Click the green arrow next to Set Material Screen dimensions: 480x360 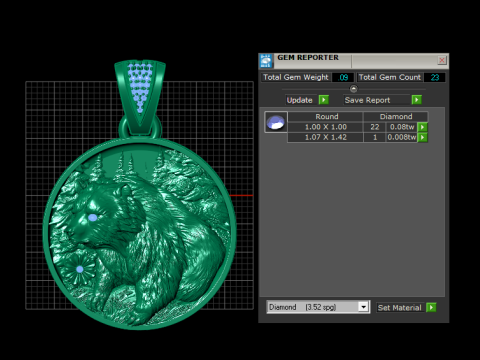tap(431, 307)
